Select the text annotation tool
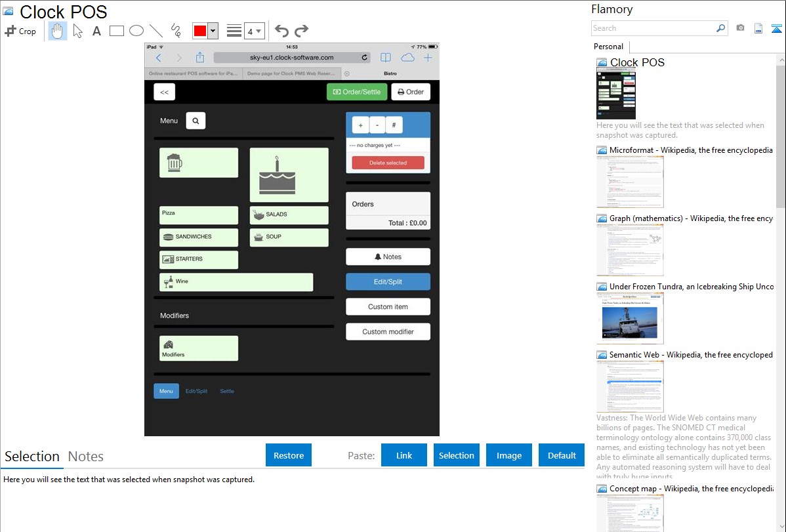The width and height of the screenshot is (786, 532). pos(96,31)
